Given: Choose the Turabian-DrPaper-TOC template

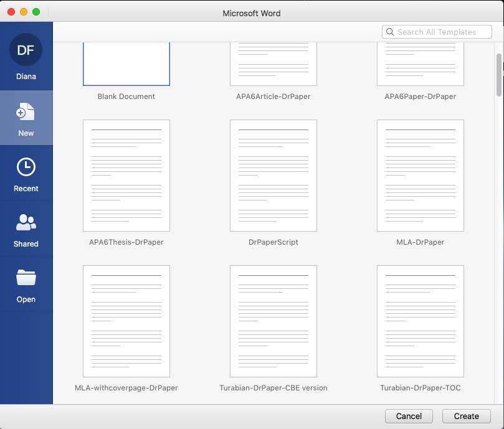Looking at the screenshot, I should (420, 321).
